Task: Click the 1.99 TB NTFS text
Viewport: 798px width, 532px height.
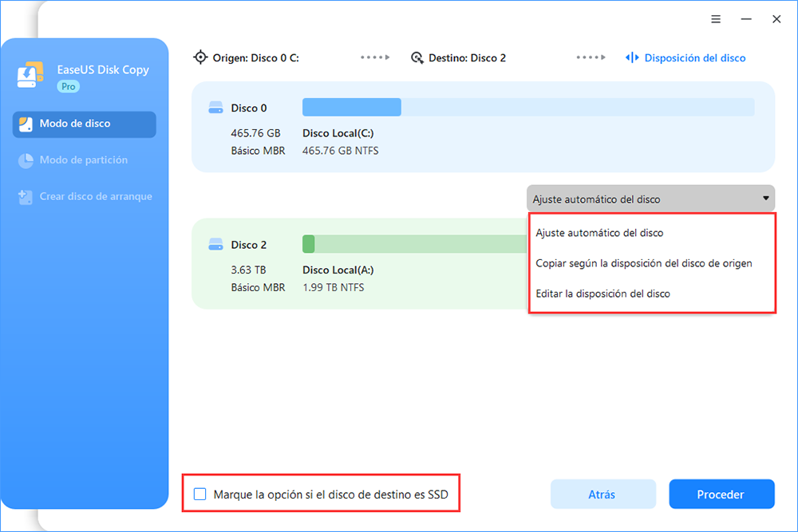Action: tap(334, 287)
